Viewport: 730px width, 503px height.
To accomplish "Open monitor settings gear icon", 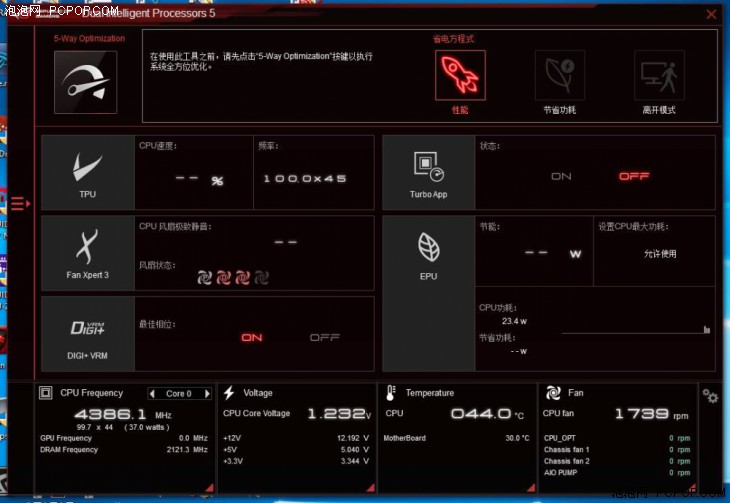I will [710, 396].
